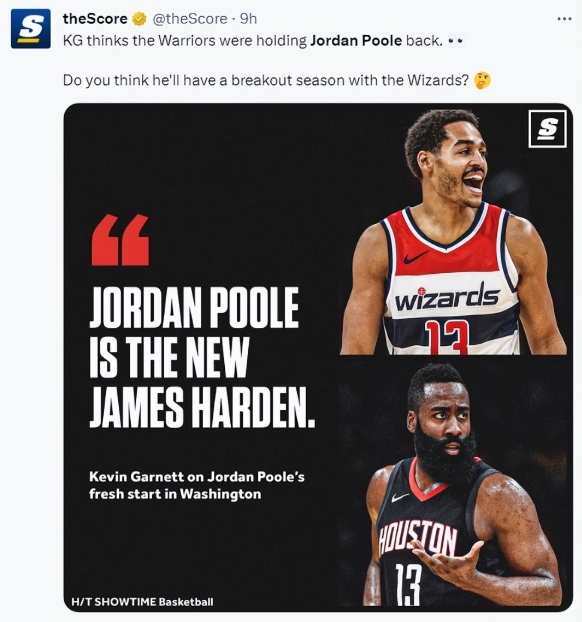Open the James Harden Houston photo

(452, 484)
